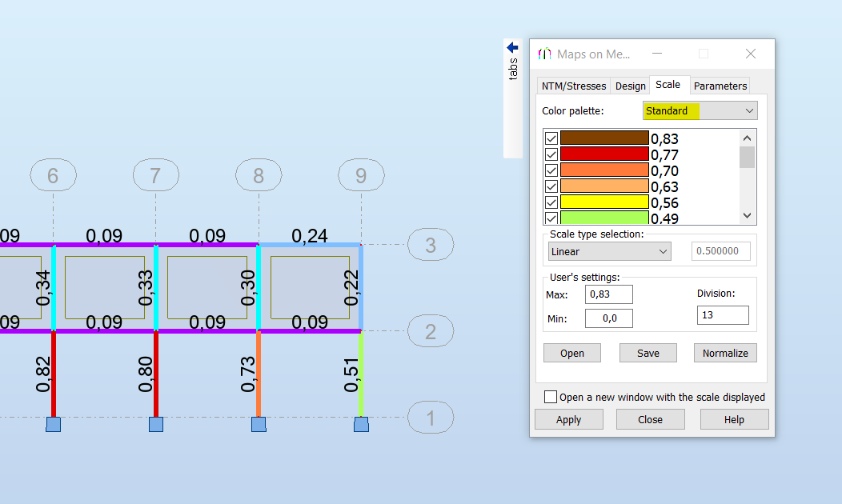
Task: Click the Maps on Members dialog icon
Action: pos(544,54)
